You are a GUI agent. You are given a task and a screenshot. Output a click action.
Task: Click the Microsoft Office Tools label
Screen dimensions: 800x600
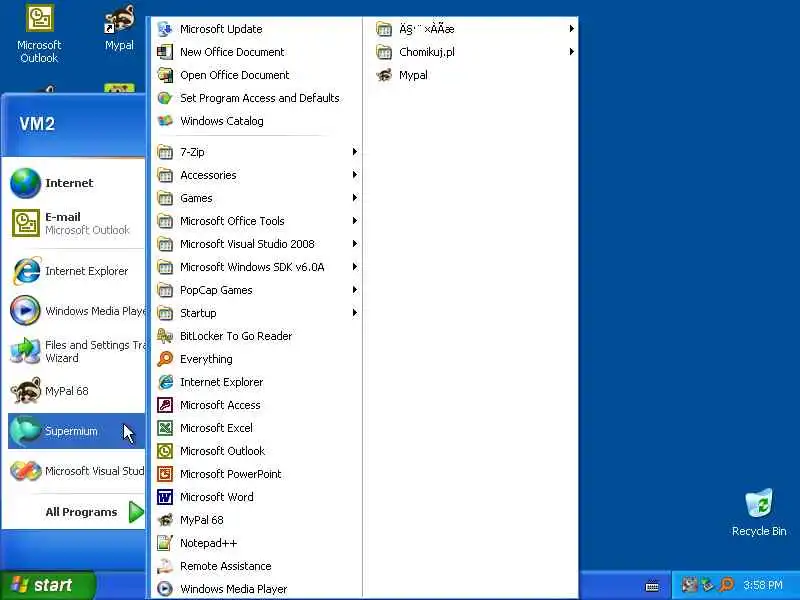[x=232, y=221]
